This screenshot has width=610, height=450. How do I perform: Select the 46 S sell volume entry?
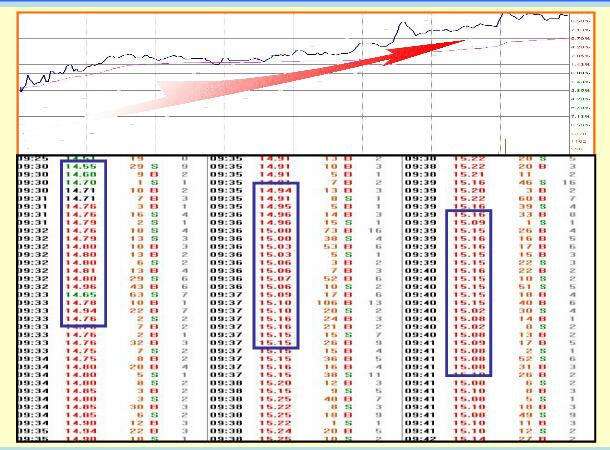(x=525, y=182)
